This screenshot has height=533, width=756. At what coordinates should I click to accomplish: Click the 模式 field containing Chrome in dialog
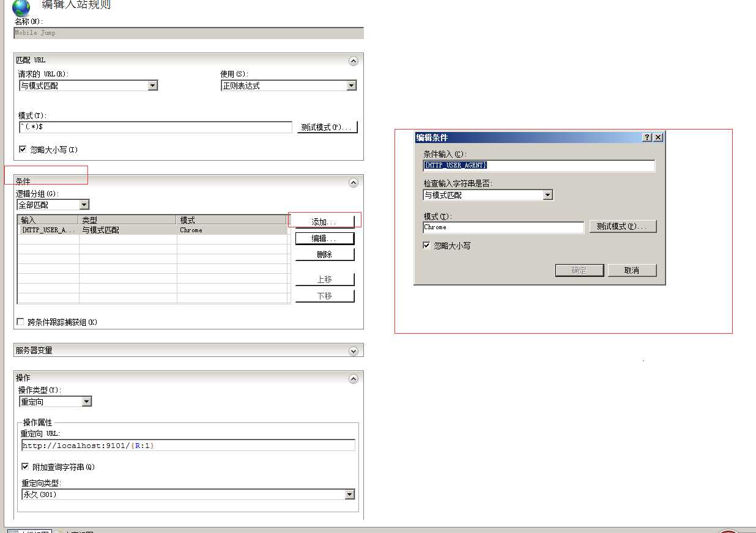(503, 227)
